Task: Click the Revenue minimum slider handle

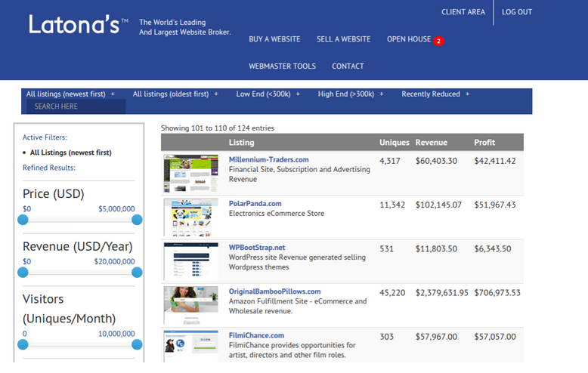Action: click(x=23, y=273)
